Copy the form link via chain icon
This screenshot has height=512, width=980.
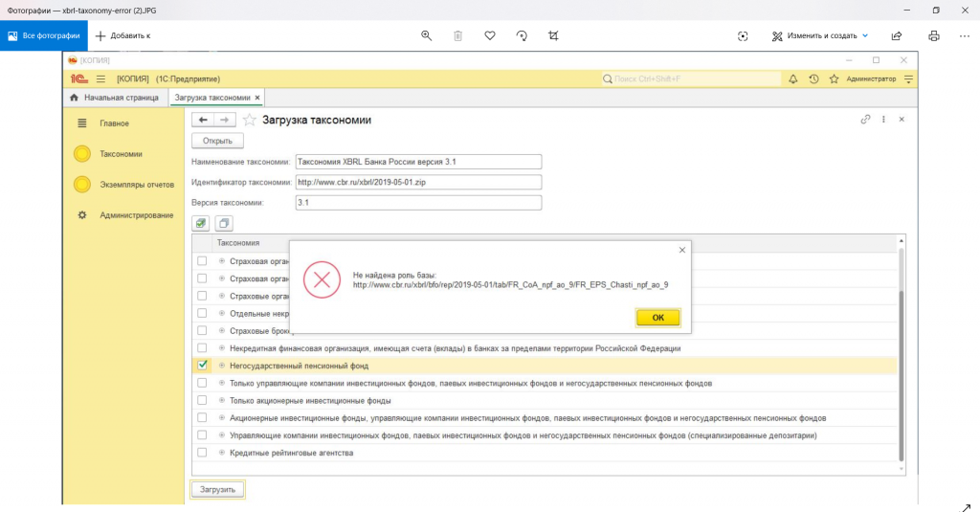pyautogui.click(x=865, y=119)
